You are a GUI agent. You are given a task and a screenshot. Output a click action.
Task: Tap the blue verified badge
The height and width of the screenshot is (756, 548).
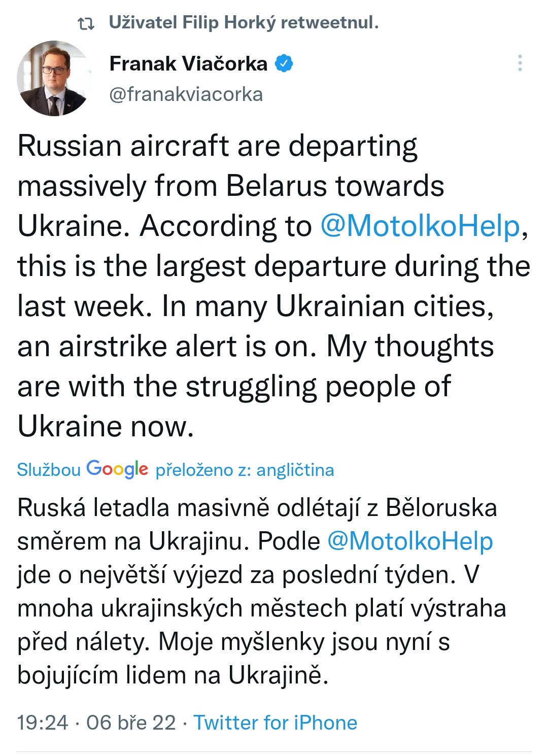[284, 64]
